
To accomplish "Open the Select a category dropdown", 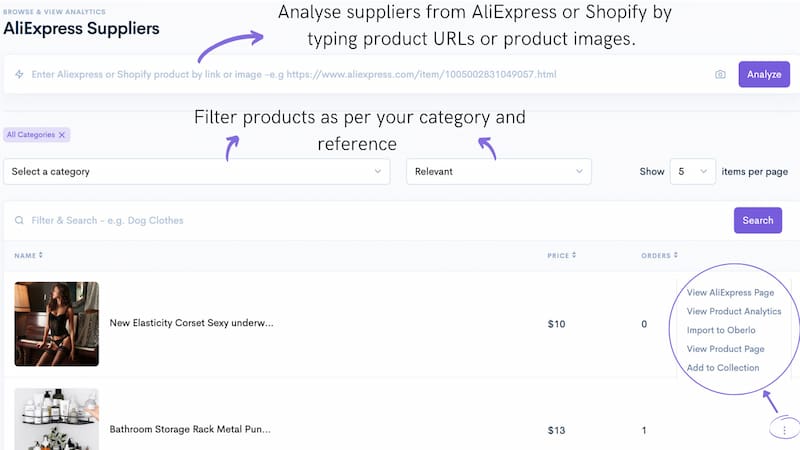I will coord(196,171).
